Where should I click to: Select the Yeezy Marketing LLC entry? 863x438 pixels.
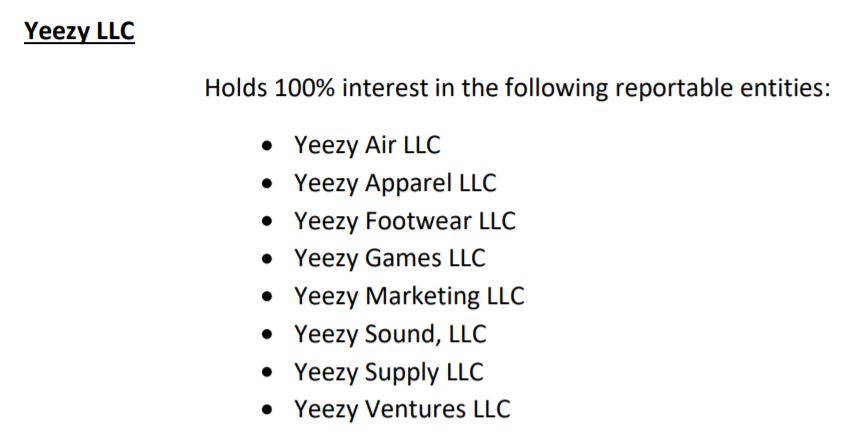click(x=409, y=296)
